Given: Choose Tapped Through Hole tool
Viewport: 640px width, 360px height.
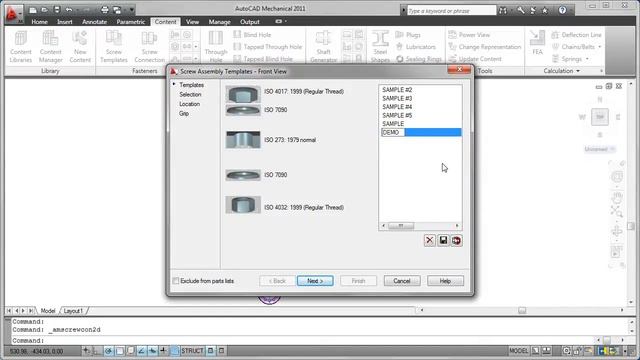Looking at the screenshot, I should [268, 47].
